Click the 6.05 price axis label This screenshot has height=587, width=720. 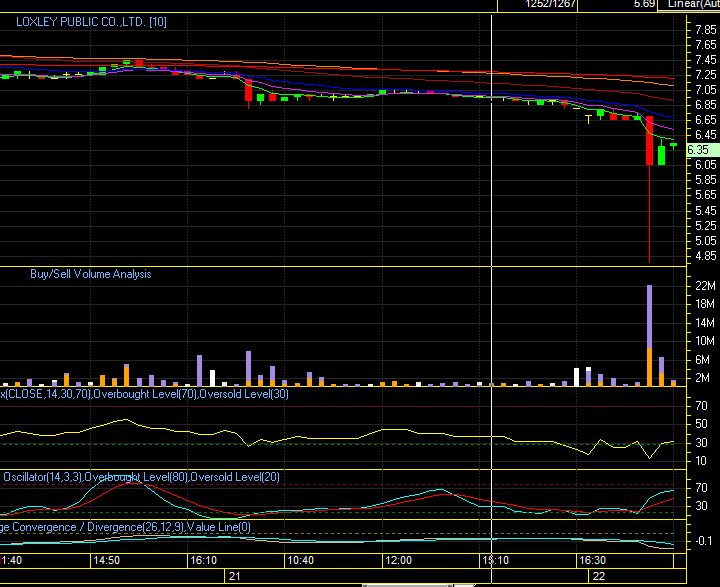pyautogui.click(x=706, y=165)
